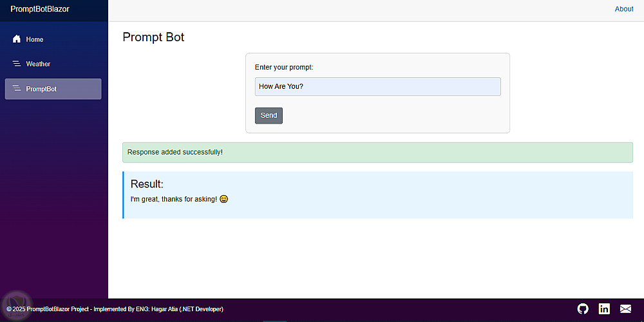Click the 'Response added successfully!' alert text
This screenshot has width=644, height=322.
(x=175, y=153)
